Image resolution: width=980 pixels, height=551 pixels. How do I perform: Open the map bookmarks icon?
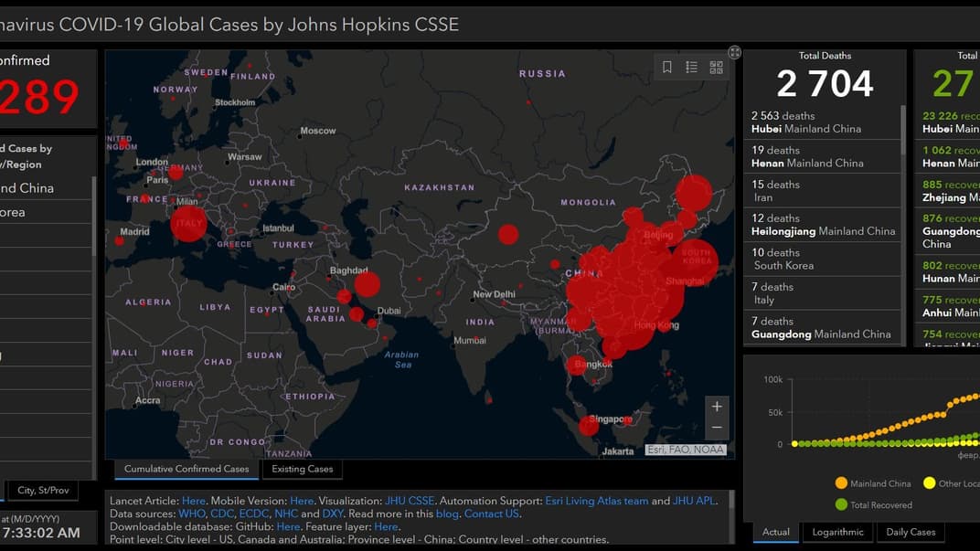666,67
